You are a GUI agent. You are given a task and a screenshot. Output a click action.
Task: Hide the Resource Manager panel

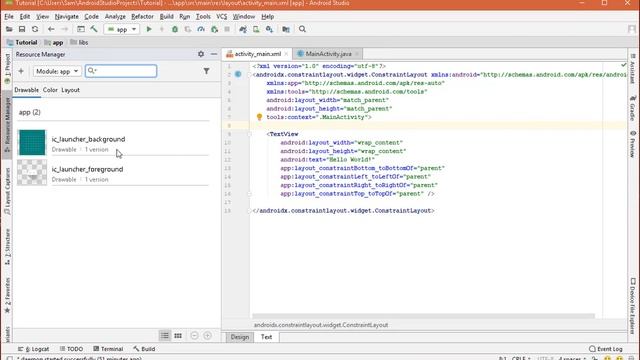214,54
